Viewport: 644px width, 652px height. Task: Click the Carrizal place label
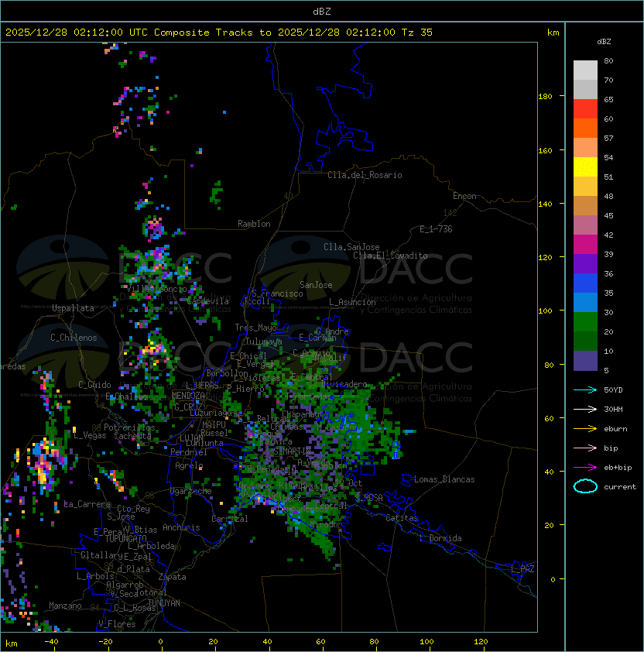pos(230,519)
